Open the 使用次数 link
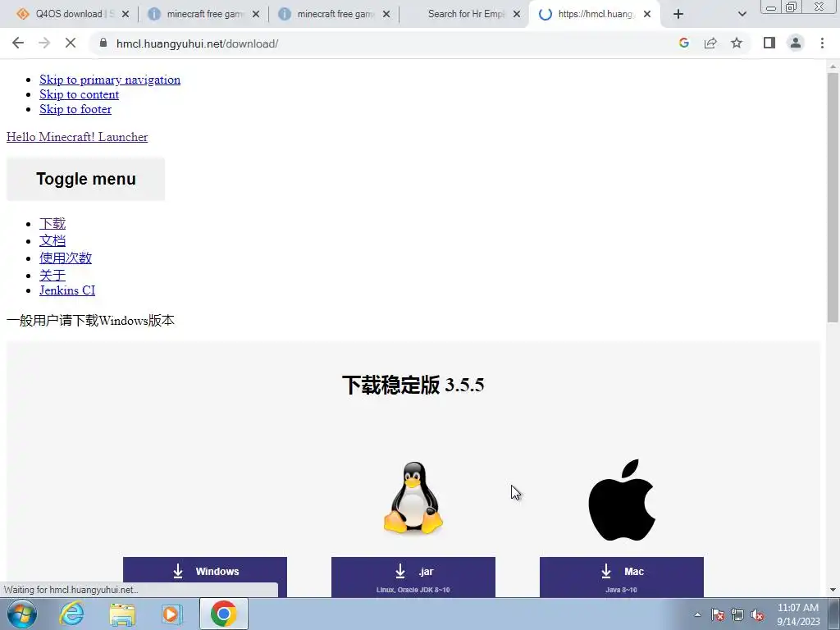This screenshot has height=630, width=840. [x=66, y=258]
